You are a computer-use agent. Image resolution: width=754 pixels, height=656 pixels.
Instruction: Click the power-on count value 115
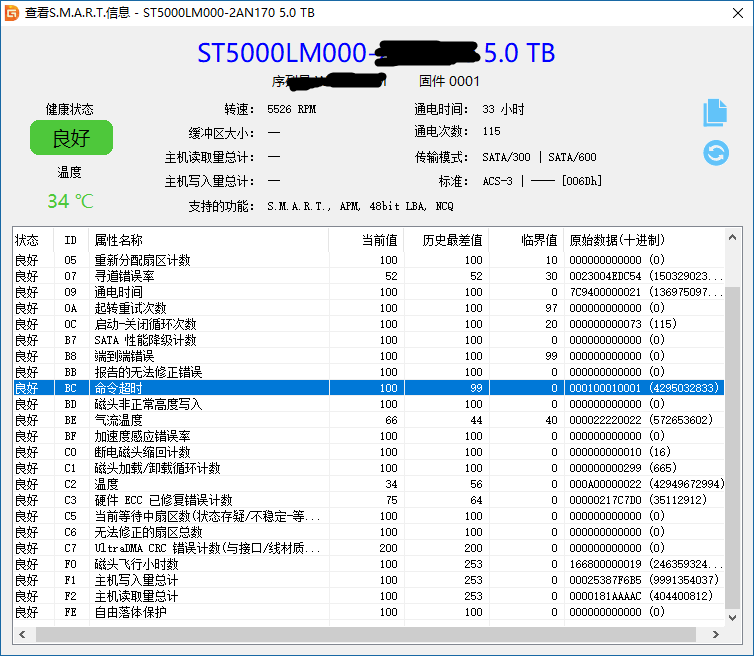[x=491, y=131]
